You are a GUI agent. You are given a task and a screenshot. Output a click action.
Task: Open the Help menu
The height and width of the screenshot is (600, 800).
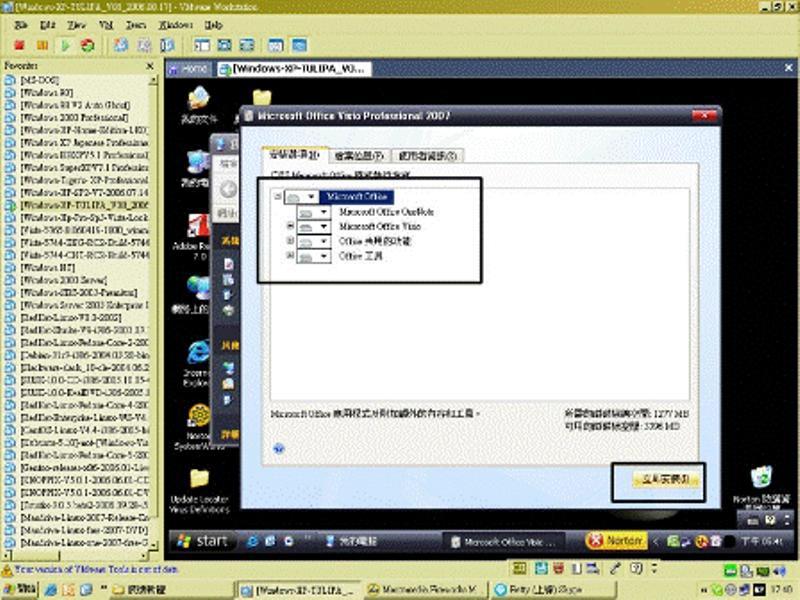coord(214,24)
